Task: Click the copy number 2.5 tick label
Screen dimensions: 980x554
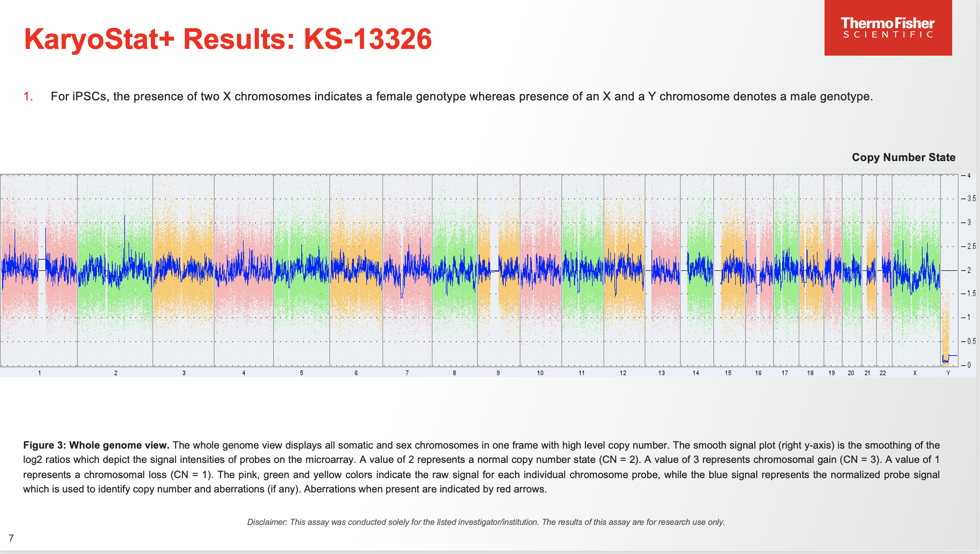Action: tap(971, 246)
